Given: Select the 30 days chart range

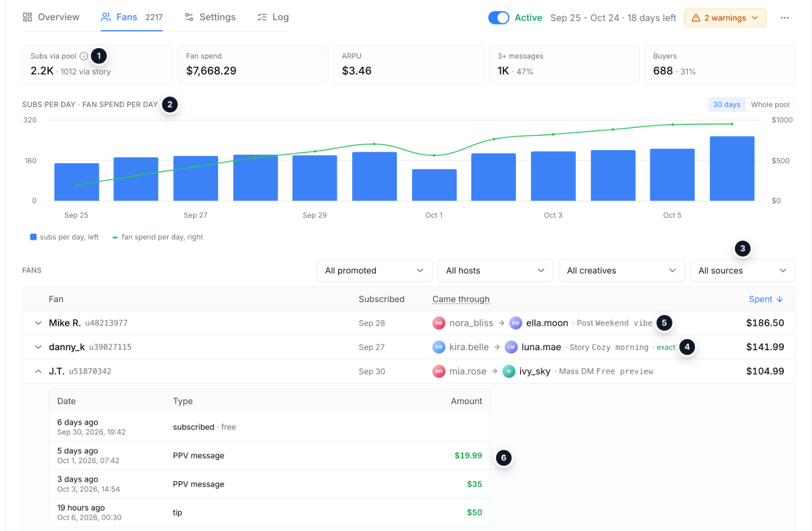Looking at the screenshot, I should click(727, 105).
